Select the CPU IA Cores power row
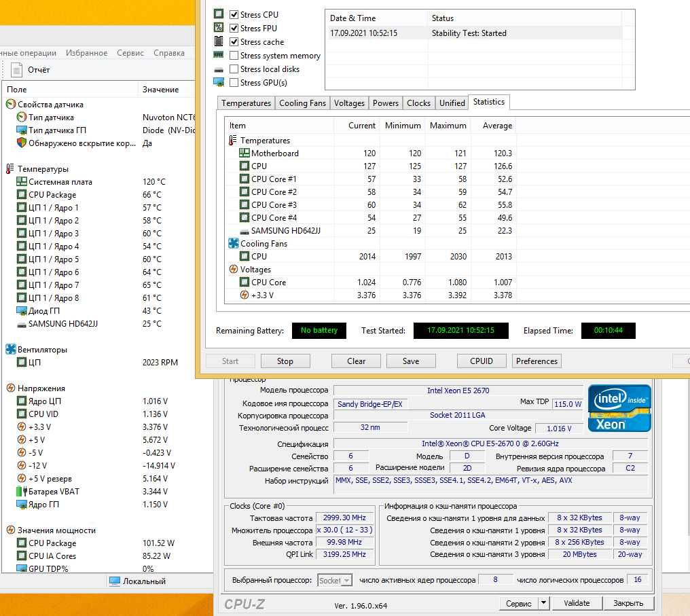This screenshot has width=690, height=616. (98, 556)
